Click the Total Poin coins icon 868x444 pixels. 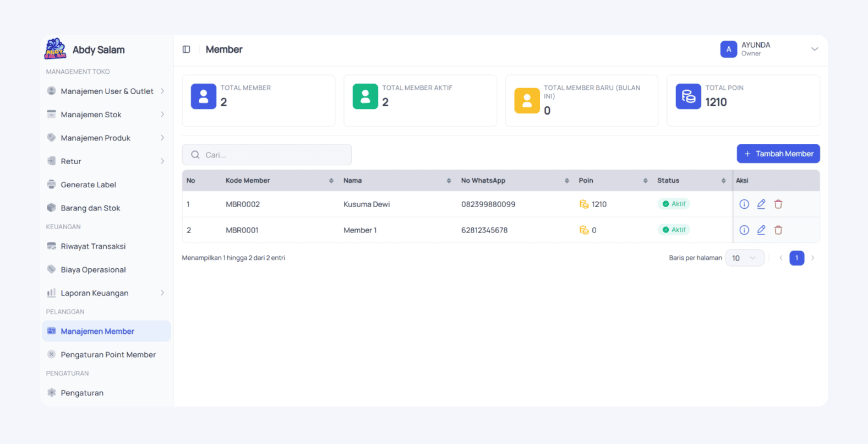point(689,96)
